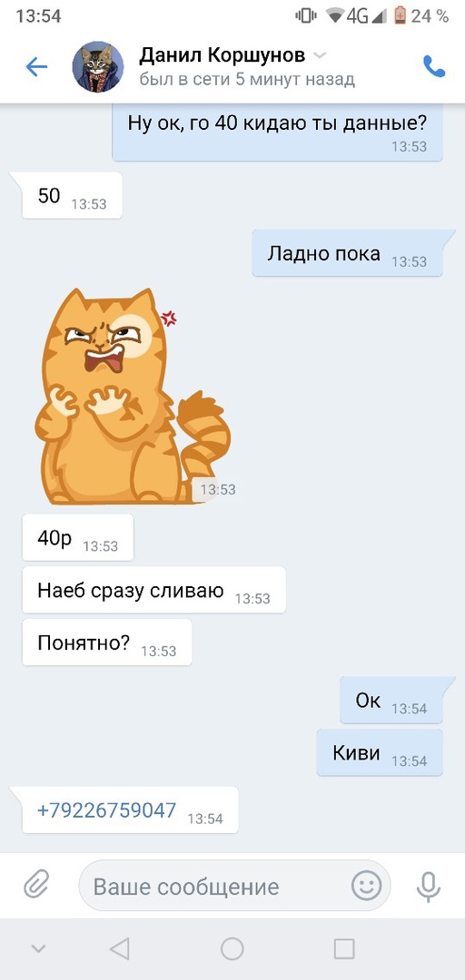Viewport: 465px width, 980px height.
Task: Expand dropdown arrow next to Данил Коршунов
Action: point(319,56)
